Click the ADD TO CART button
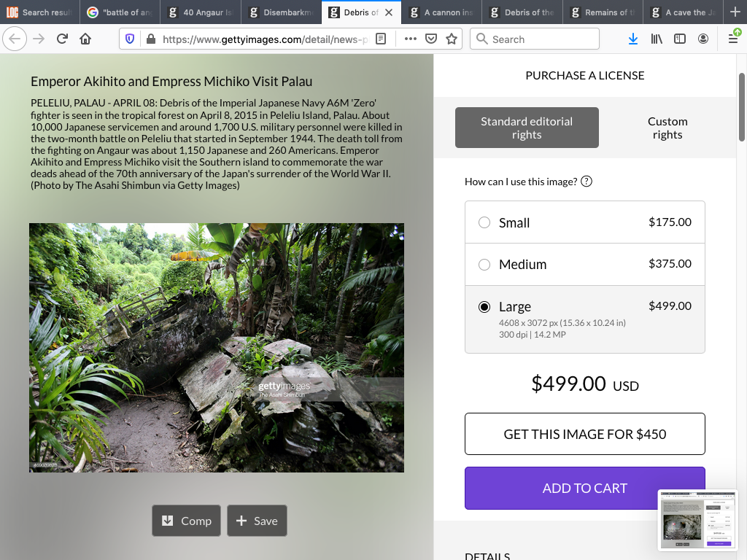Image resolution: width=747 pixels, height=560 pixels. point(584,488)
